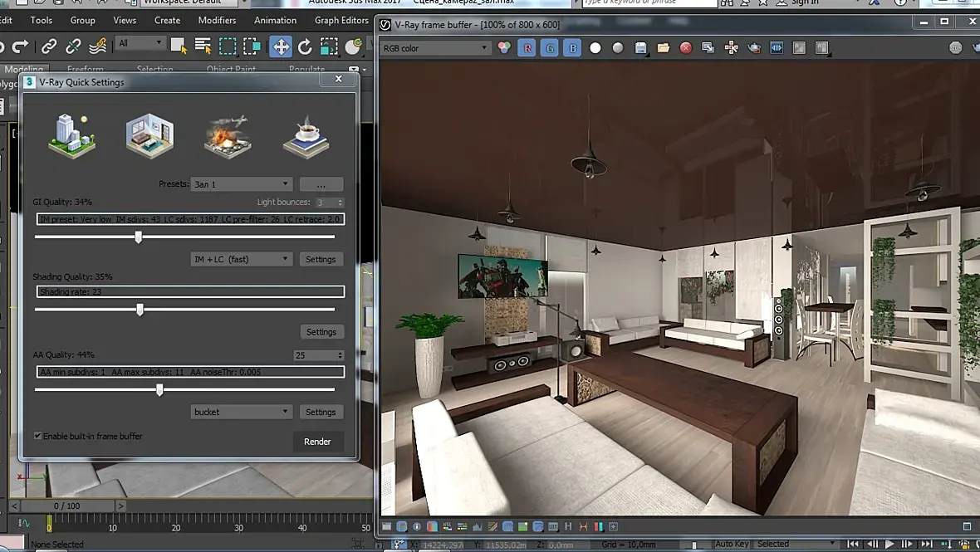Toggle the Blue channel button

click(572, 48)
